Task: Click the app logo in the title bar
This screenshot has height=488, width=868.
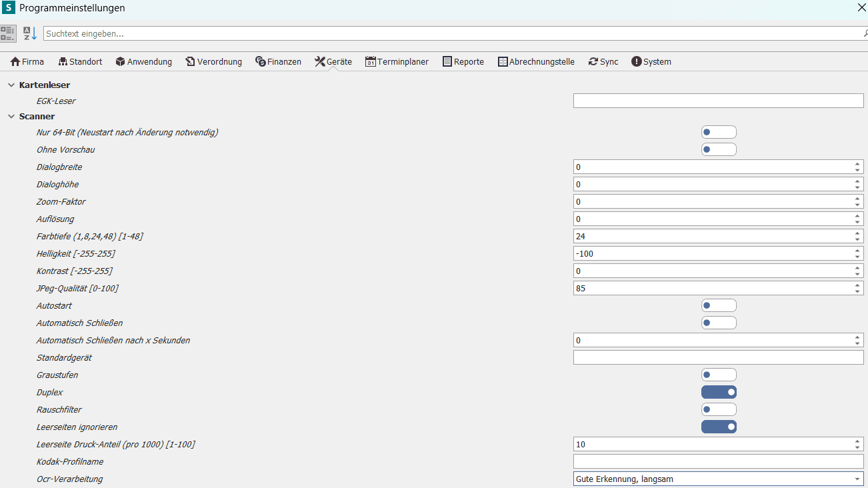Action: (9, 8)
